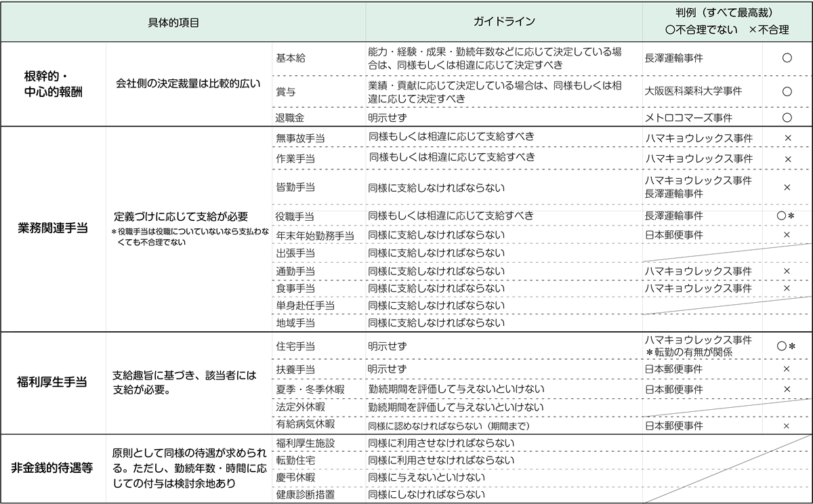
Task: Click 日本郵便事件 in the 扶養手当 row
Action: pos(674,369)
